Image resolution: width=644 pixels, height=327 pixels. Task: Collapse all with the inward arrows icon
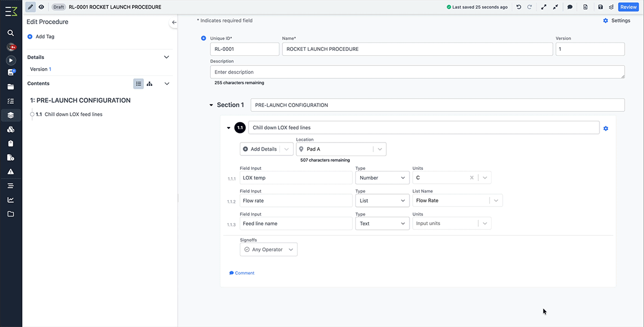pyautogui.click(x=555, y=7)
